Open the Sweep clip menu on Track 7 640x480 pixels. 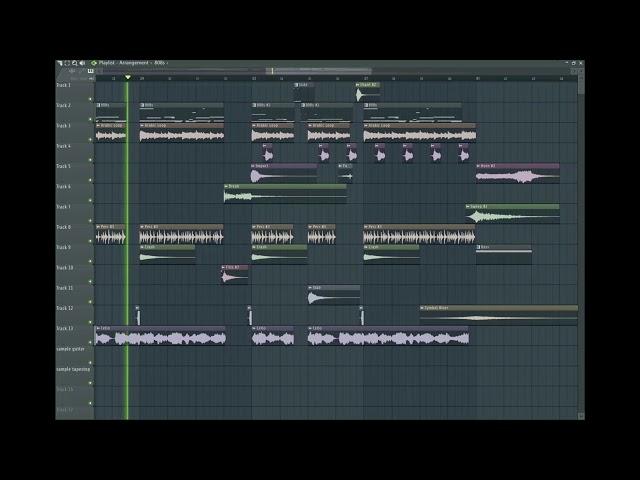click(468, 207)
